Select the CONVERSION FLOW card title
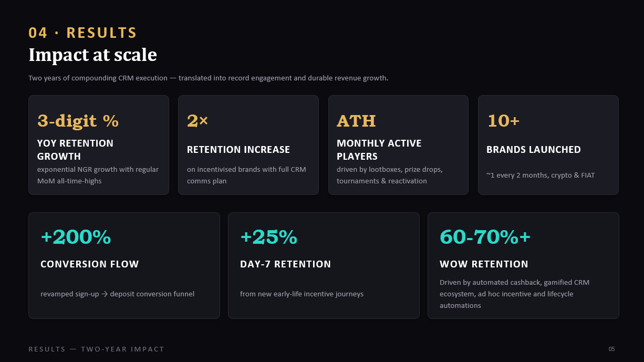644x362 pixels. (x=90, y=264)
